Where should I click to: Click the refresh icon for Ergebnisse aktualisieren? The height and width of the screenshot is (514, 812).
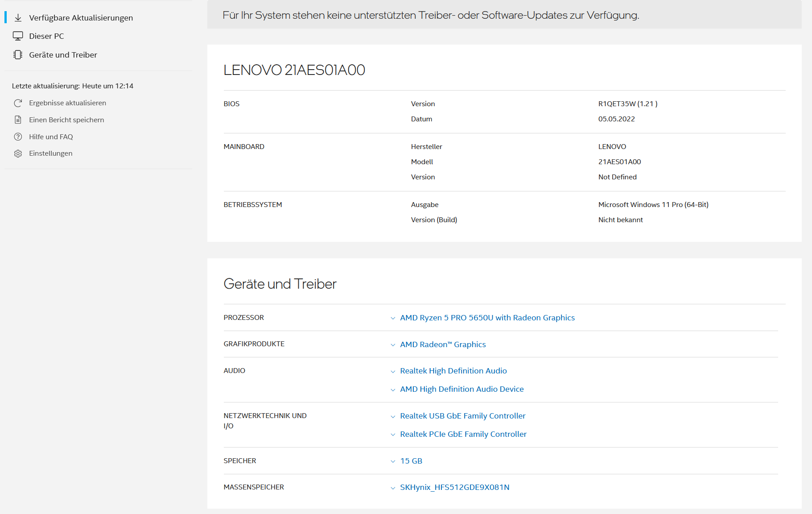tap(18, 103)
